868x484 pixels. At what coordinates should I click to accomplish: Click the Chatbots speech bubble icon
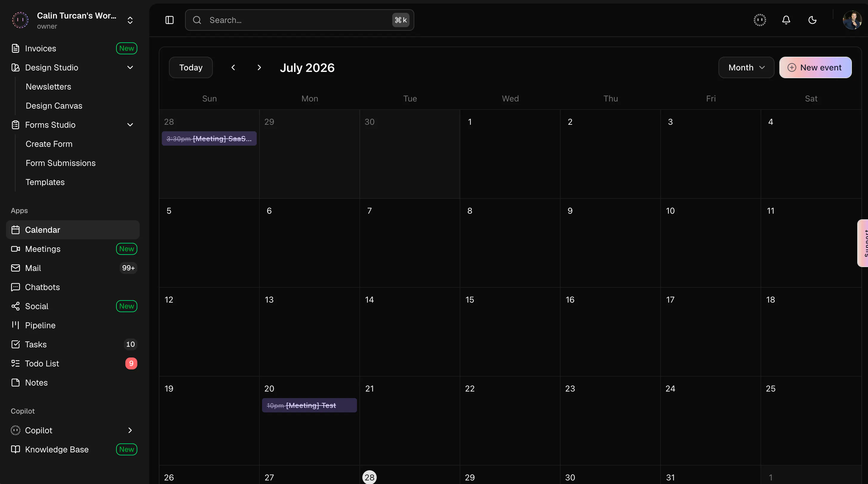(x=16, y=287)
